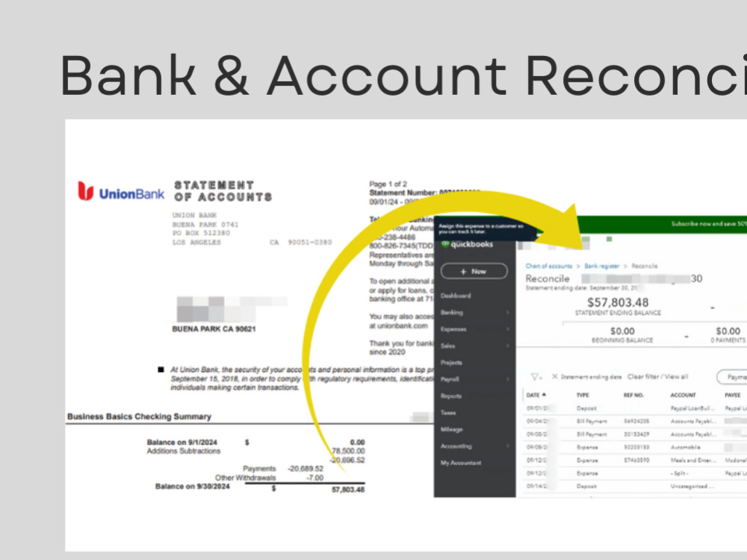Image resolution: width=747 pixels, height=560 pixels.
Task: Click the -20,689.52 payments amount on statement
Action: tap(306, 469)
